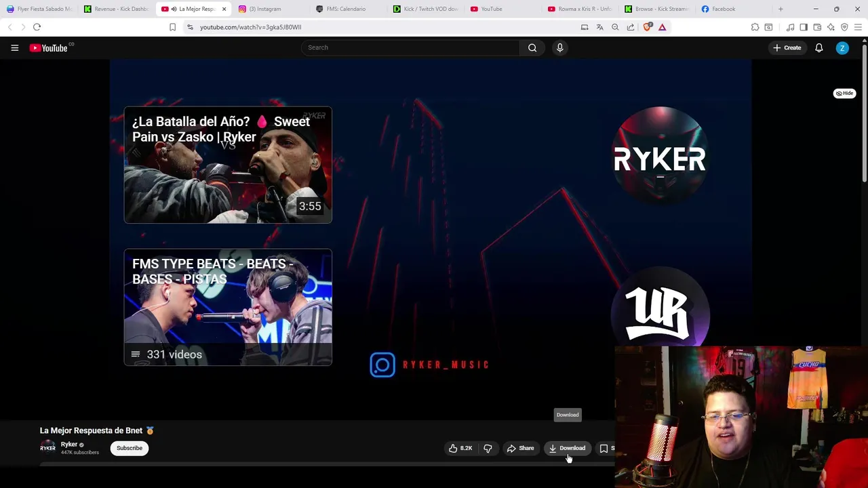
Task: Click the zoom magnifier icon in the address bar
Action: [615, 27]
